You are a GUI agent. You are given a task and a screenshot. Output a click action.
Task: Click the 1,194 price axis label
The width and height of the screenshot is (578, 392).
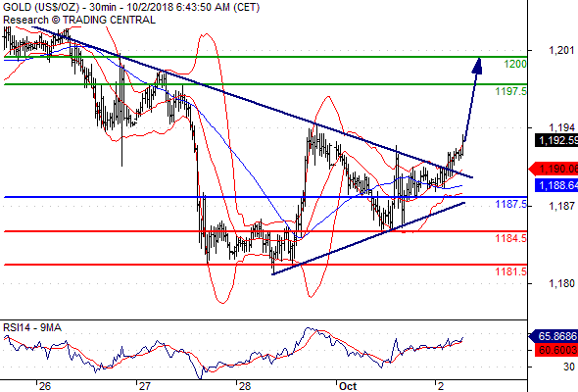[561, 127]
